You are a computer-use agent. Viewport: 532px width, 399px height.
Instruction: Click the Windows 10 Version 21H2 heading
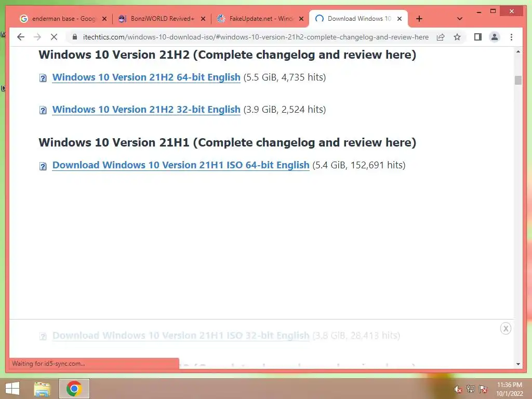(228, 55)
